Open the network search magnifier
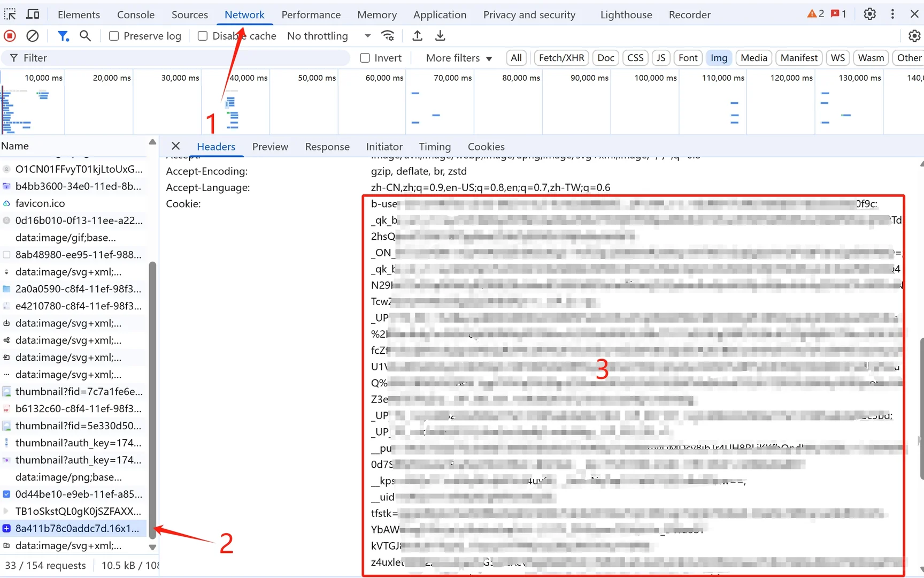Viewport: 924px width, 578px height. tap(85, 36)
